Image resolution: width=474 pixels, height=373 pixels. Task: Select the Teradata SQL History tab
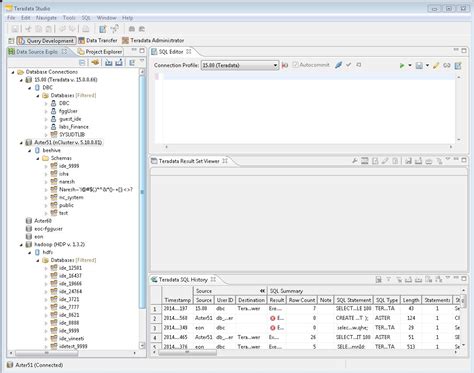point(184,280)
